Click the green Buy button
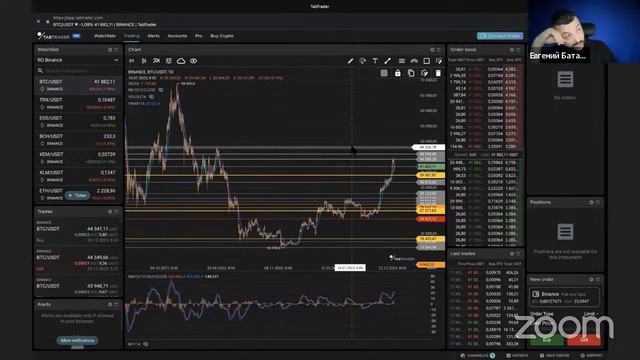This screenshot has height=360, width=640. 547,339
